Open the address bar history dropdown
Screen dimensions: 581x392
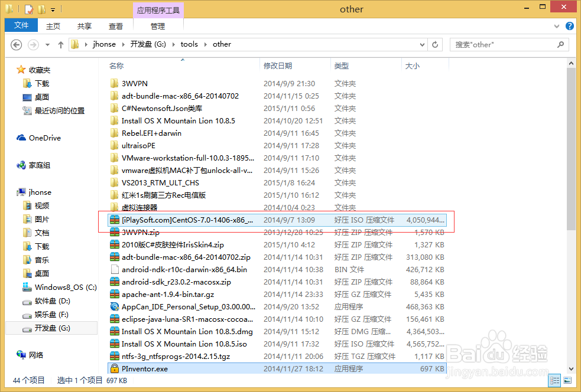click(x=421, y=44)
